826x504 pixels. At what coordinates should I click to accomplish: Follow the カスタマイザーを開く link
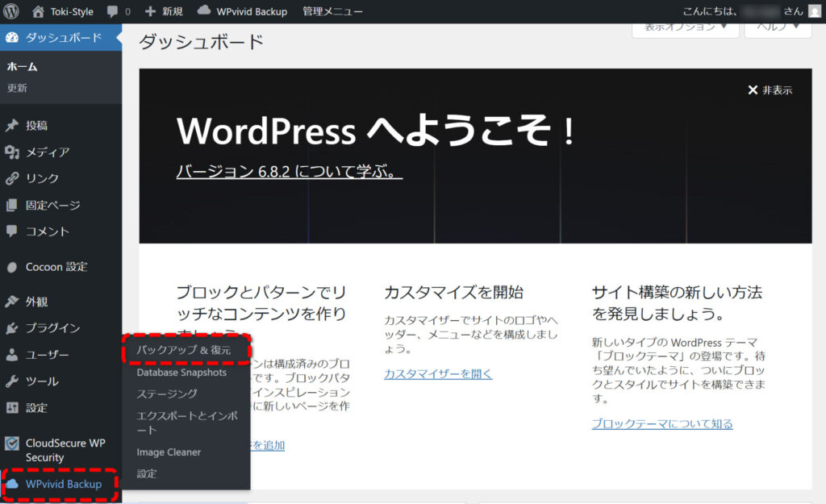[438, 373]
